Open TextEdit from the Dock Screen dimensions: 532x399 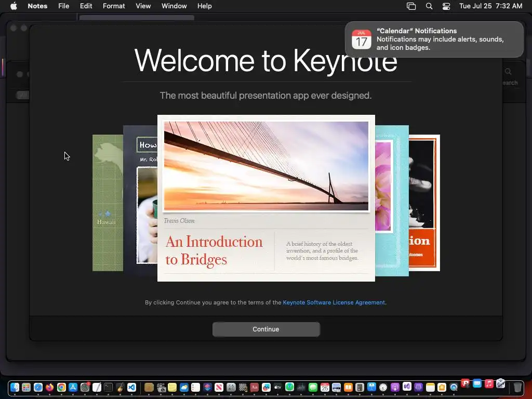pyautogui.click(x=97, y=387)
